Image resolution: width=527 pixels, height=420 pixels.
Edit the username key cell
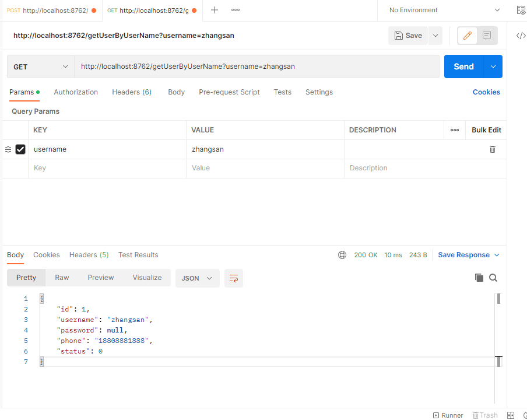(x=107, y=149)
